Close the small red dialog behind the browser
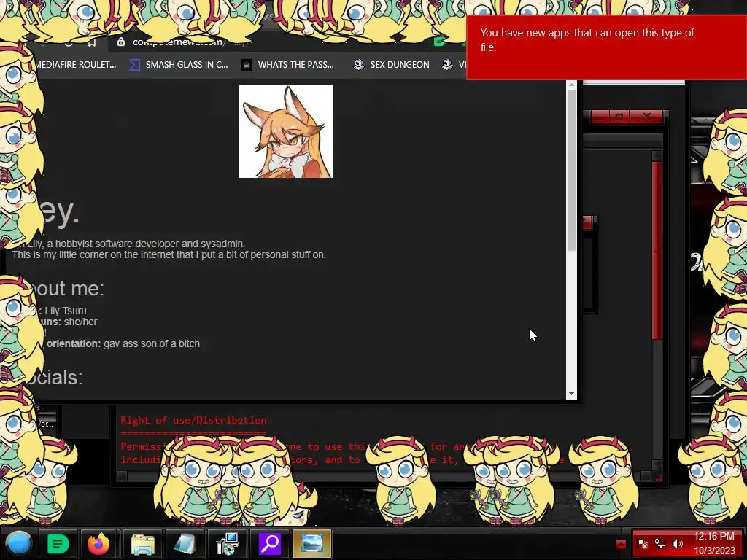The width and height of the screenshot is (747, 560). [x=587, y=222]
